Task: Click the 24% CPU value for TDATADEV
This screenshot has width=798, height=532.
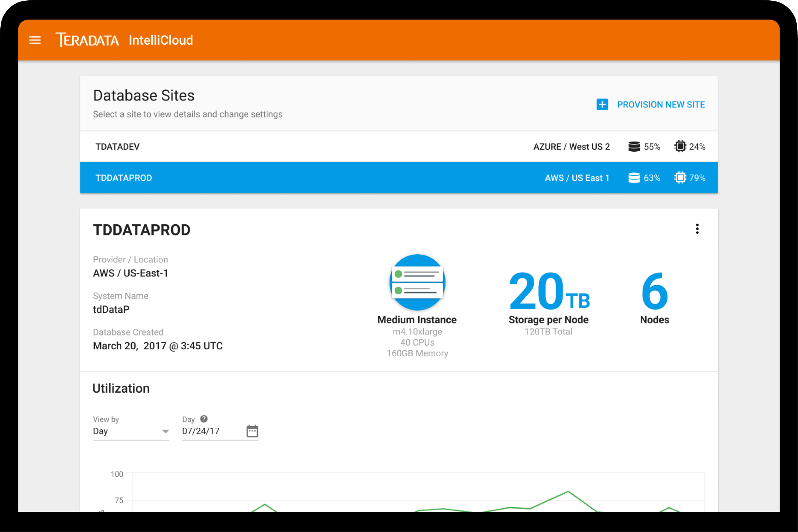Action: click(x=697, y=147)
